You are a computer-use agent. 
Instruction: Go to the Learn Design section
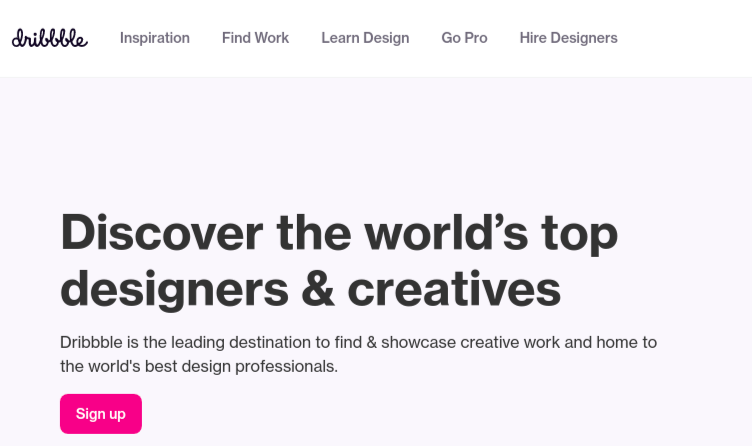pyautogui.click(x=365, y=38)
